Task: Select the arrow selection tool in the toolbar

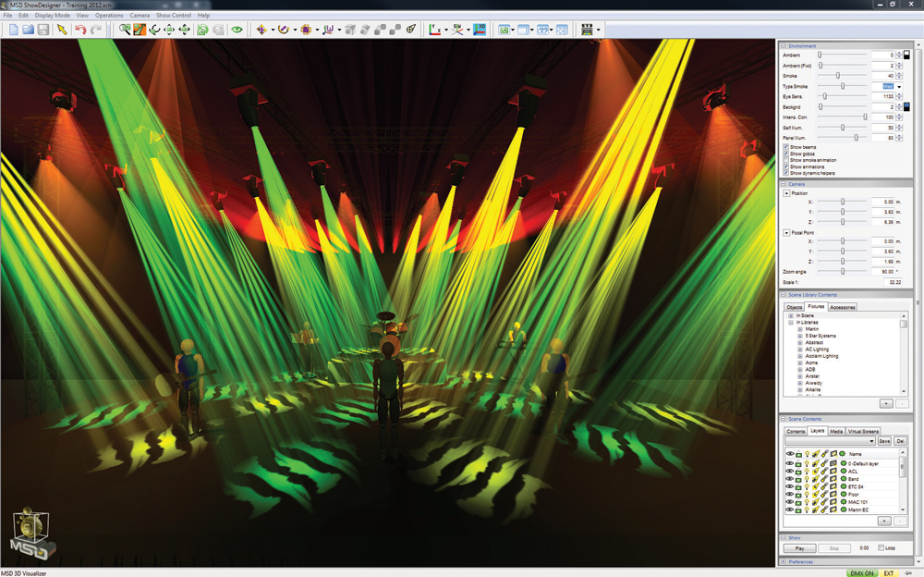Action: (x=61, y=30)
